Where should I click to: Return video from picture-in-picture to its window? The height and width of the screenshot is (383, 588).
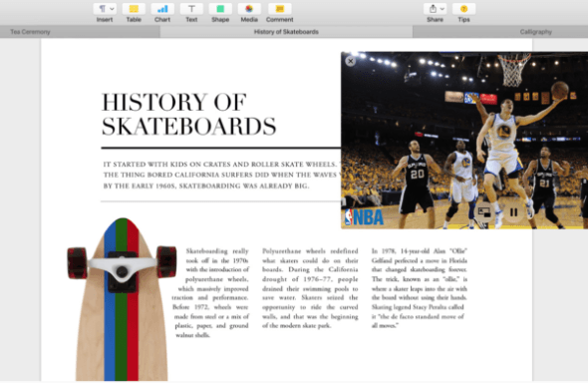pyautogui.click(x=484, y=212)
